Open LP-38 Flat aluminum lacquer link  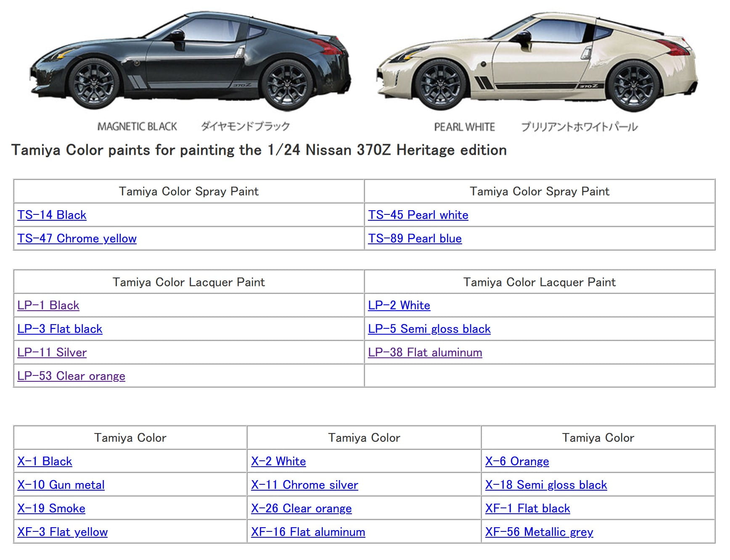click(x=425, y=352)
